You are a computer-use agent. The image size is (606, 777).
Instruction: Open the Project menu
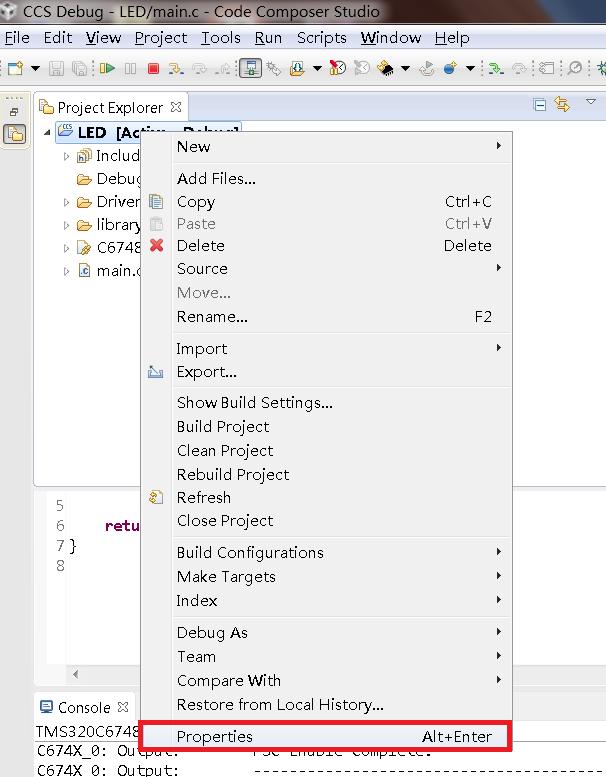[x=161, y=38]
